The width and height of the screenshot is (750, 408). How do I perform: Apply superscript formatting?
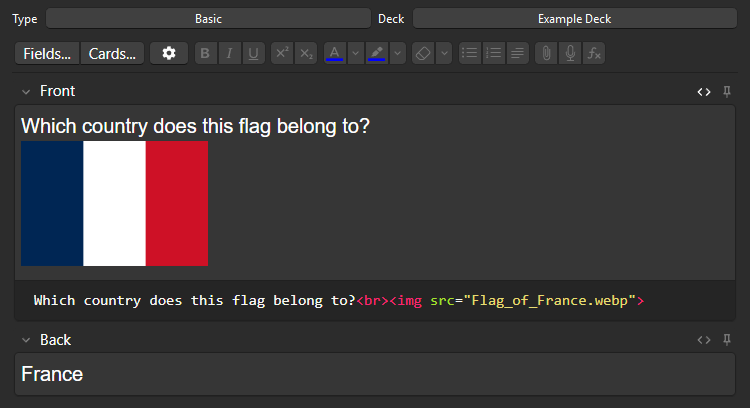[x=282, y=53]
